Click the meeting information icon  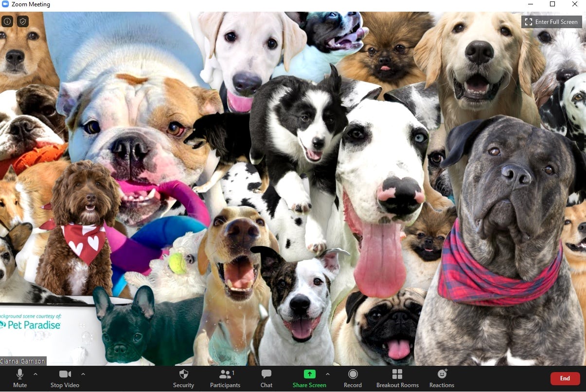7,21
